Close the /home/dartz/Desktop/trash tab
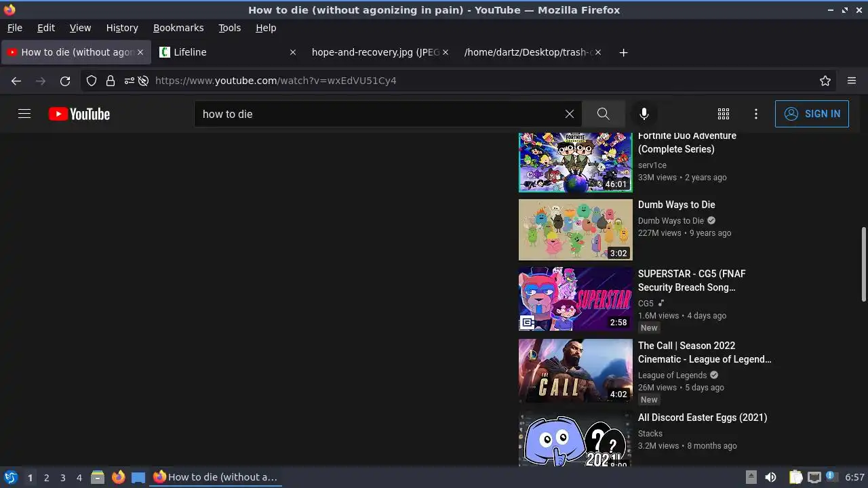Viewport: 868px width, 488px height. tap(598, 52)
